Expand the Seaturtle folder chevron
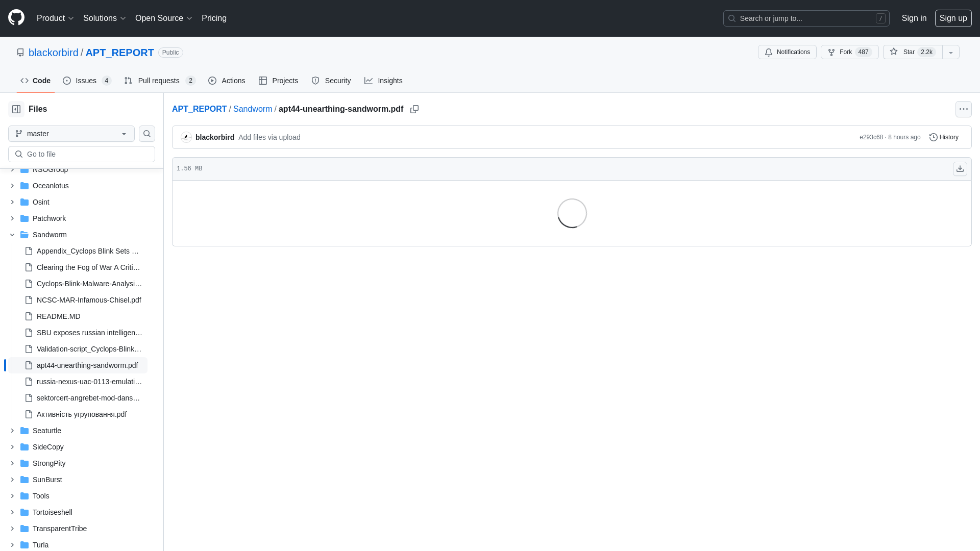Image resolution: width=980 pixels, height=551 pixels. click(x=12, y=431)
